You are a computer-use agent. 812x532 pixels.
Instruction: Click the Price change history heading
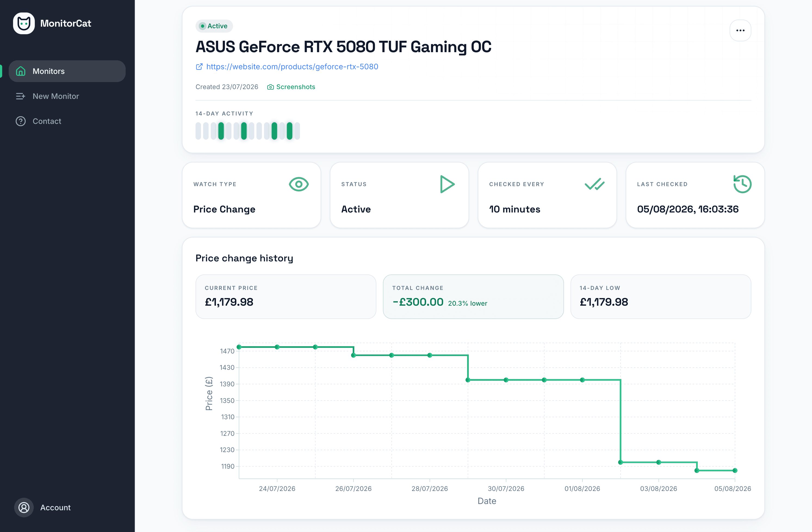[x=244, y=258]
